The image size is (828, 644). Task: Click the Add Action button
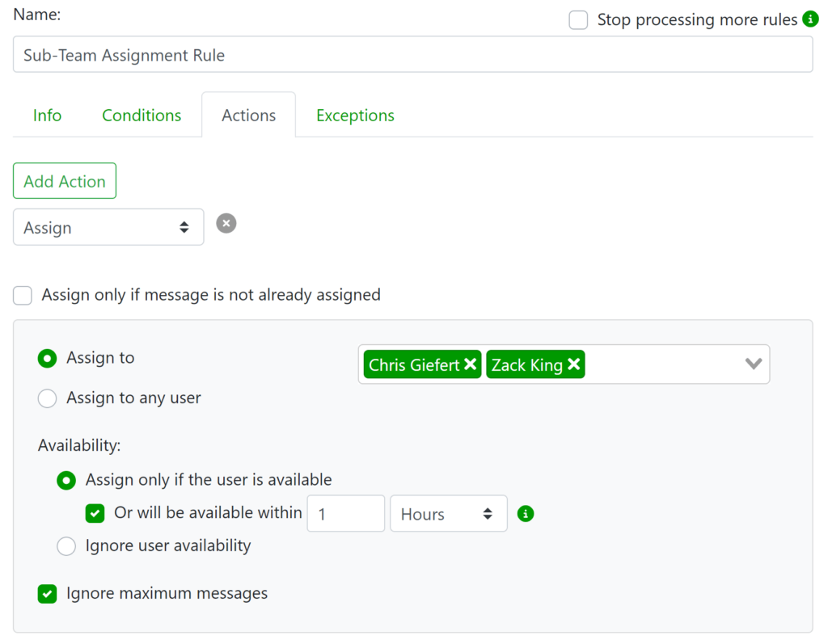pyautogui.click(x=65, y=180)
